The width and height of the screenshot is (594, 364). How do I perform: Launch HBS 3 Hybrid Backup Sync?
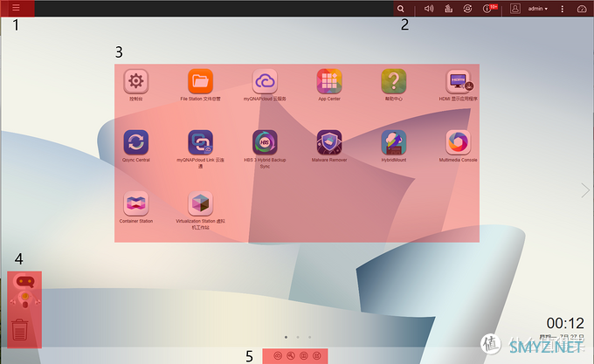(x=265, y=142)
